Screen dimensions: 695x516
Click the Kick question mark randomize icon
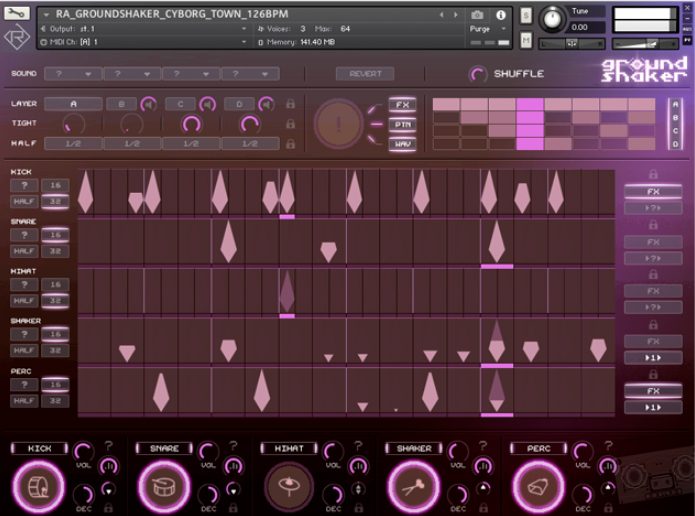(x=109, y=446)
